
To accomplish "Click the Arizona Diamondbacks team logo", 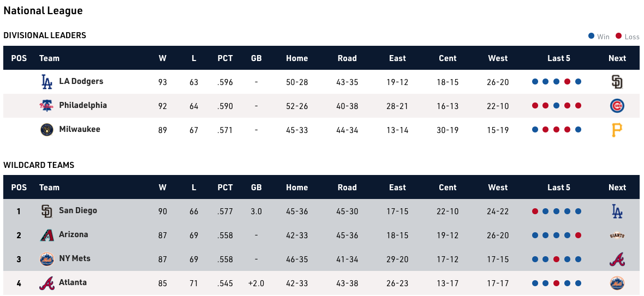I will (x=47, y=235).
